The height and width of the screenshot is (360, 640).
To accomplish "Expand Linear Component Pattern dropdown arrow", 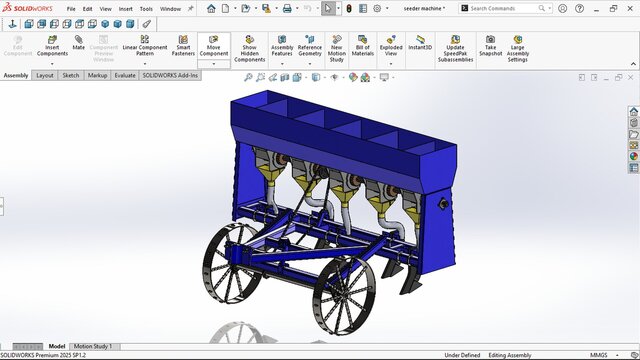I will tap(145, 64).
